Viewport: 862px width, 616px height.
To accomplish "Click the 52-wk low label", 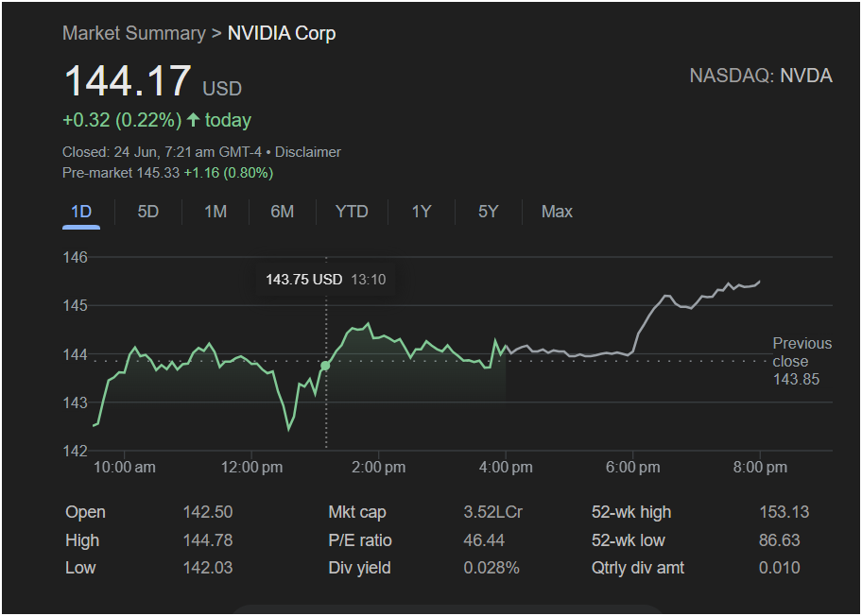I will (x=629, y=540).
